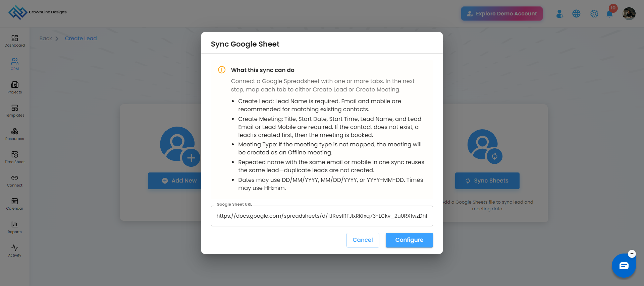
Task: Cancel the Sync Google Sheet dialog
Action: pyautogui.click(x=363, y=240)
